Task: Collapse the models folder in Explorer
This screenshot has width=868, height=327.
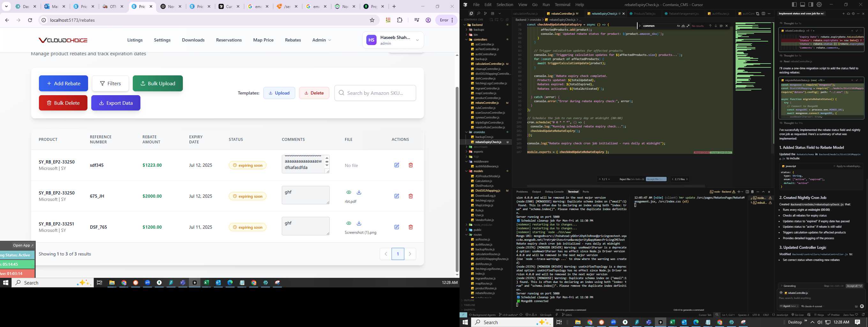Action: coord(478,171)
